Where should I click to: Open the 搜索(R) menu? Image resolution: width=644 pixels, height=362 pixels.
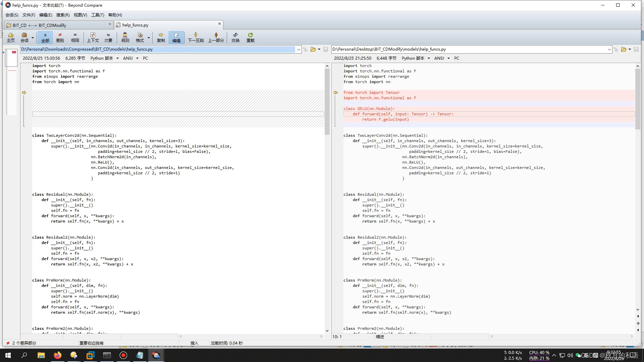(x=63, y=15)
